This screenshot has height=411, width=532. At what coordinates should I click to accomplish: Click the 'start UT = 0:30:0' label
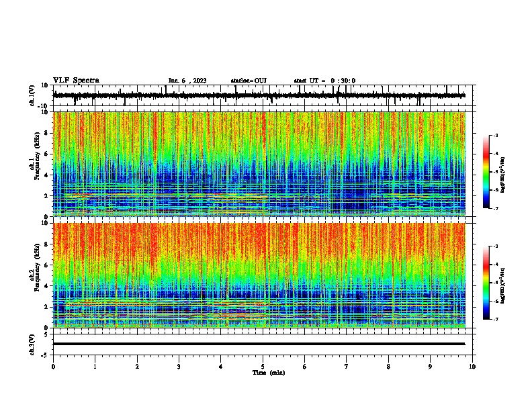tap(324, 81)
